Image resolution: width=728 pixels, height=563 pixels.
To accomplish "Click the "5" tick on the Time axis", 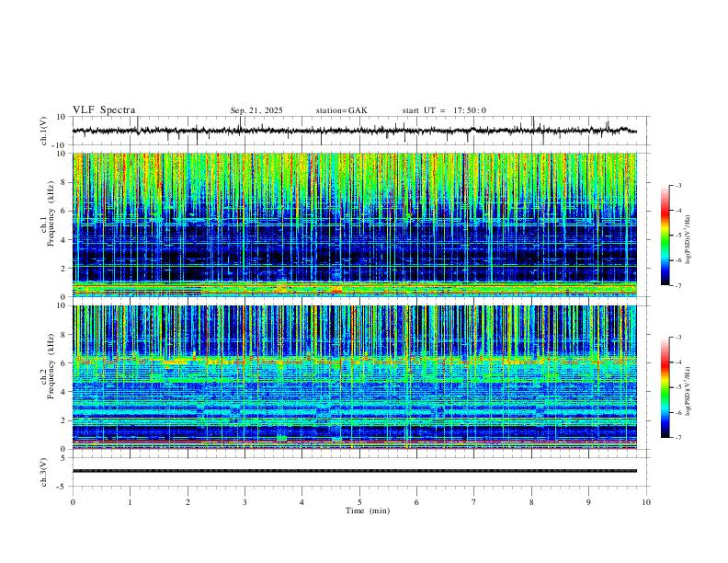I will coord(359,502).
